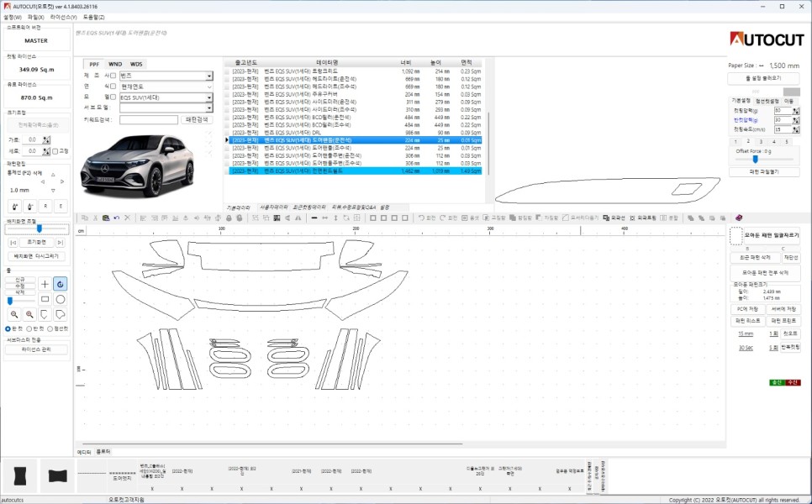The width and height of the screenshot is (812, 504).
Task: Click the 배치화면 다시그리기 button
Action: [x=37, y=256]
